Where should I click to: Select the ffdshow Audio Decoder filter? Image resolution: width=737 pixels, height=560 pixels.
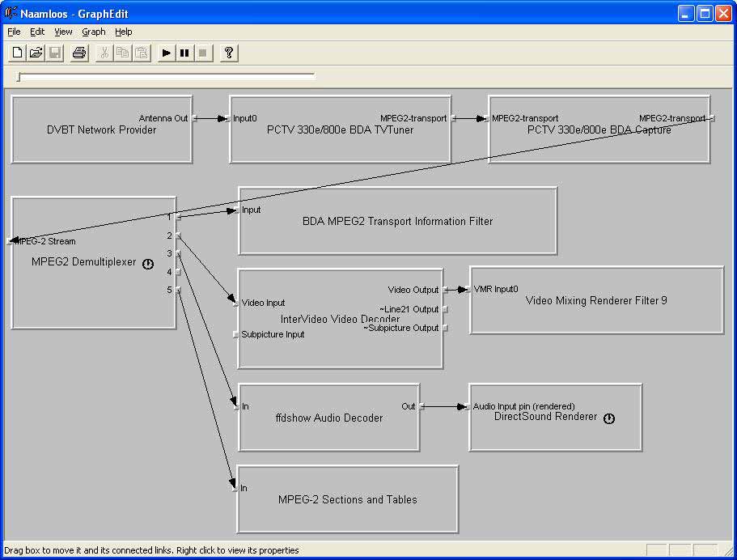pos(329,418)
